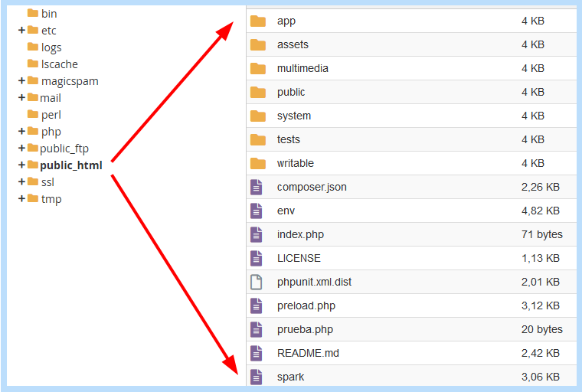Open the multimedia folder name

pos(302,69)
